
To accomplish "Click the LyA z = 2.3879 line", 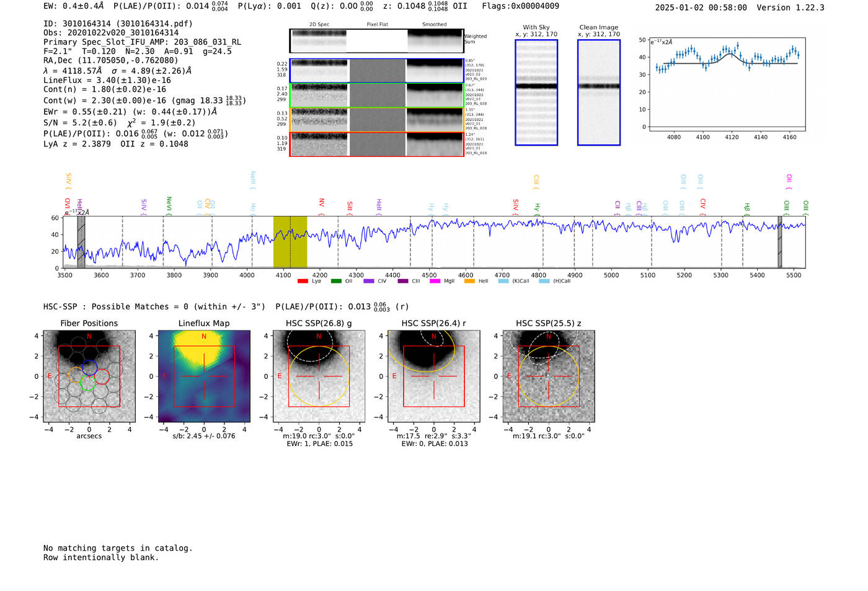I will [116, 144].
